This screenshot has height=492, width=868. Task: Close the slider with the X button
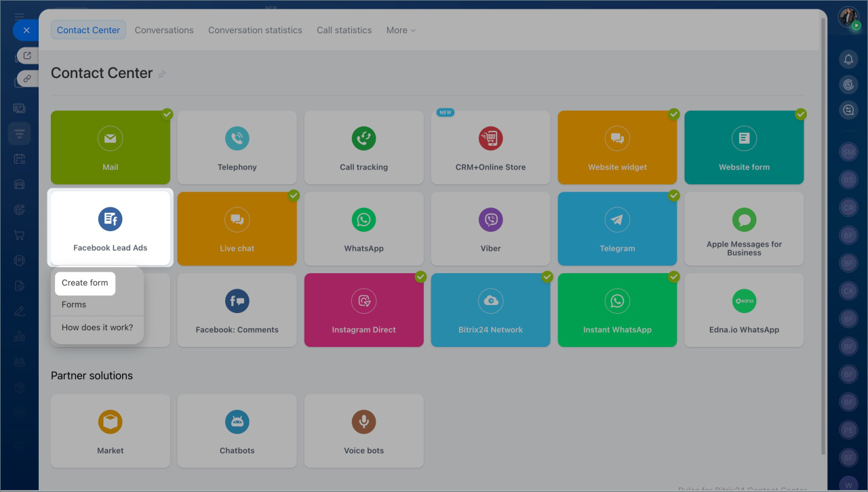[26, 30]
